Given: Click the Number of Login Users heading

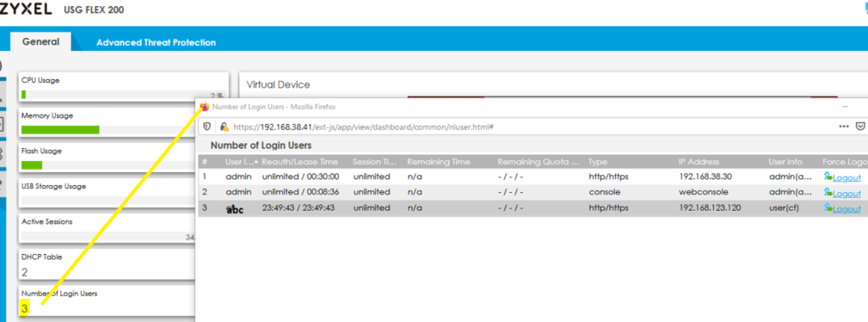Looking at the screenshot, I should (261, 146).
